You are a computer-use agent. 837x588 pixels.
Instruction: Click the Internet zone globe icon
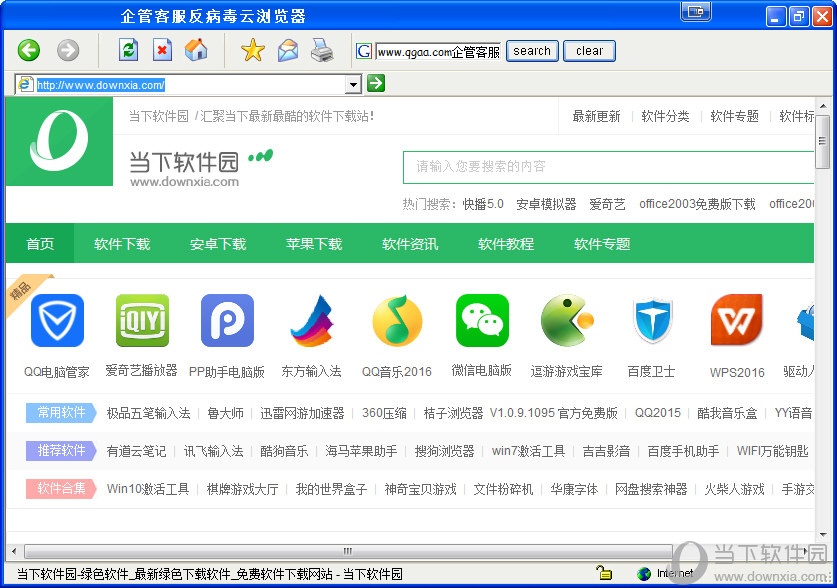(x=644, y=574)
